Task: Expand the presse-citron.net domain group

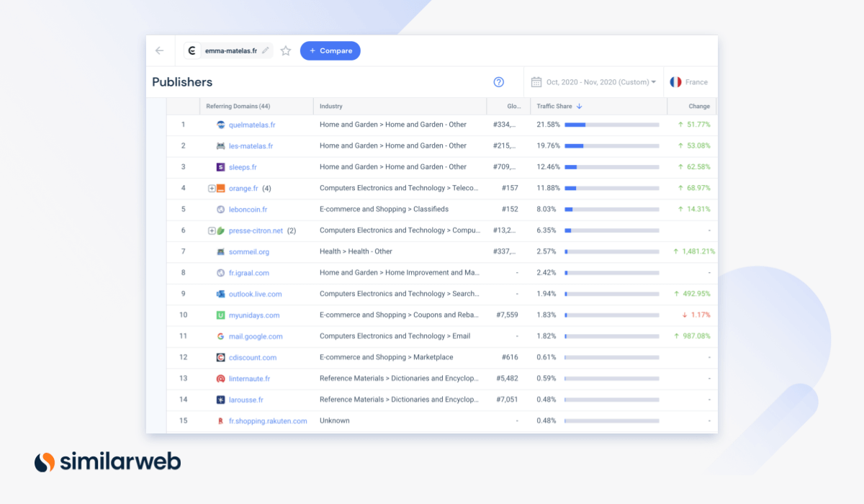Action: click(x=212, y=231)
